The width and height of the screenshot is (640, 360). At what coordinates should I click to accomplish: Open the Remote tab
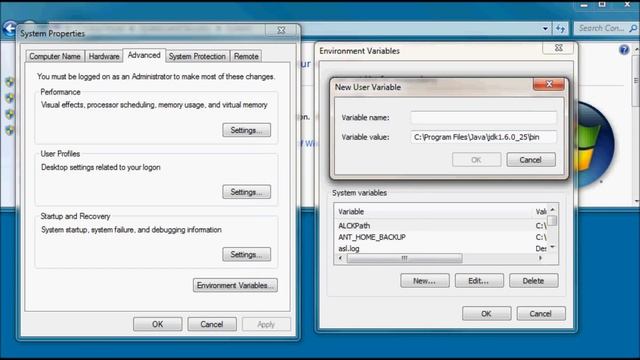(x=246, y=56)
